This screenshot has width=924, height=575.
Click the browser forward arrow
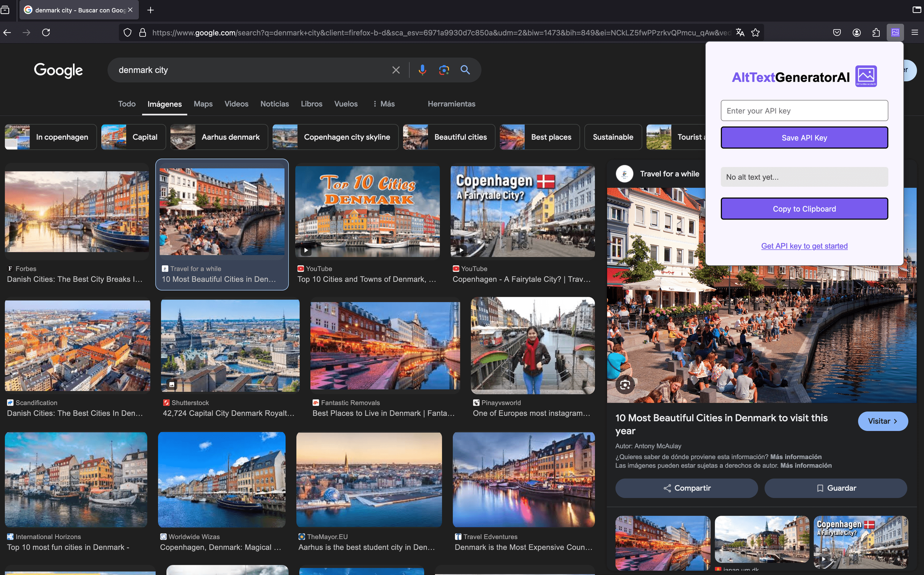point(26,32)
